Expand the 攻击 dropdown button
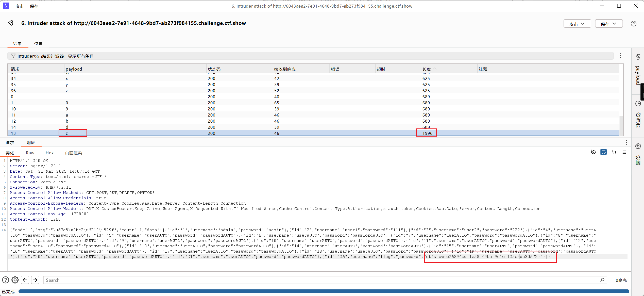Screen dimensions: 644x296 [577, 24]
